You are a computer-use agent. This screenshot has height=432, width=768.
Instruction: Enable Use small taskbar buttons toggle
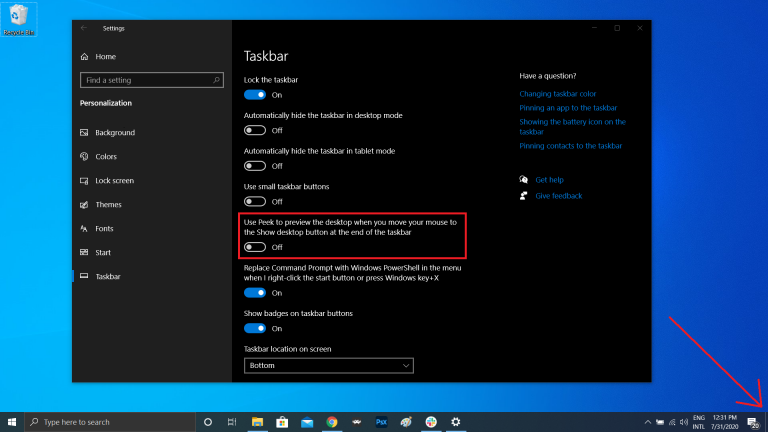point(255,201)
